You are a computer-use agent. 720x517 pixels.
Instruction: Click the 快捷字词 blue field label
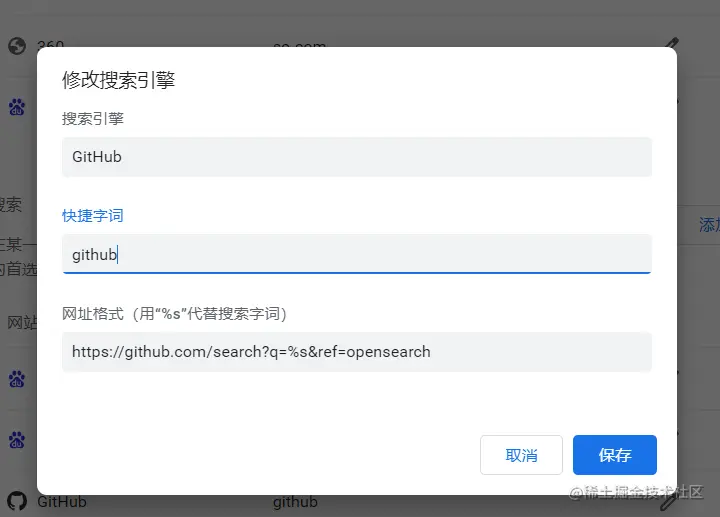92,216
